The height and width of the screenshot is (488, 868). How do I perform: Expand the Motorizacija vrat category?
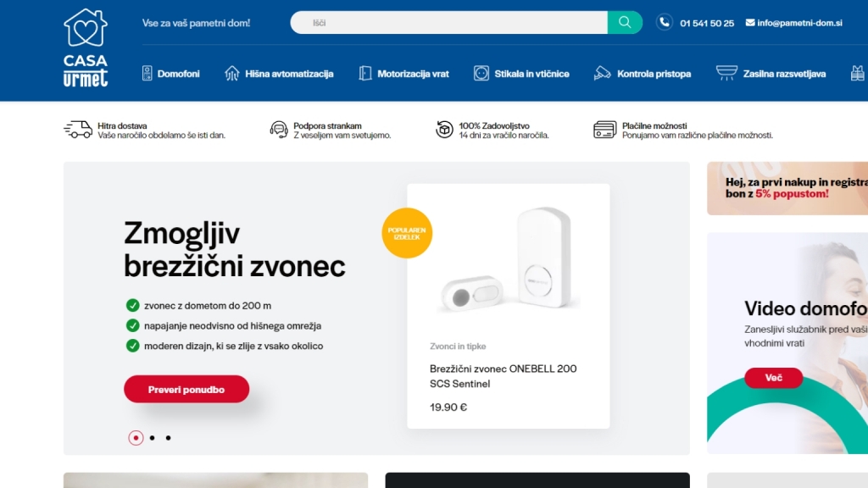403,74
